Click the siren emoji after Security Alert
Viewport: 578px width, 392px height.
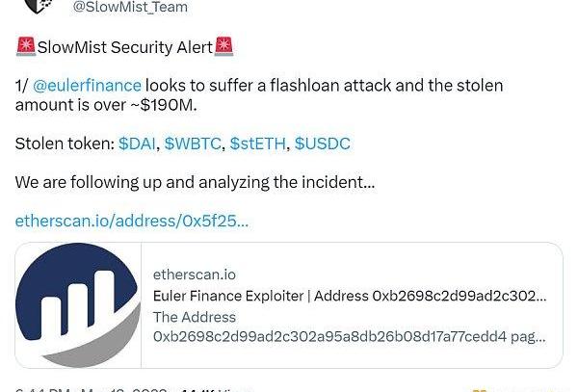coord(224,46)
